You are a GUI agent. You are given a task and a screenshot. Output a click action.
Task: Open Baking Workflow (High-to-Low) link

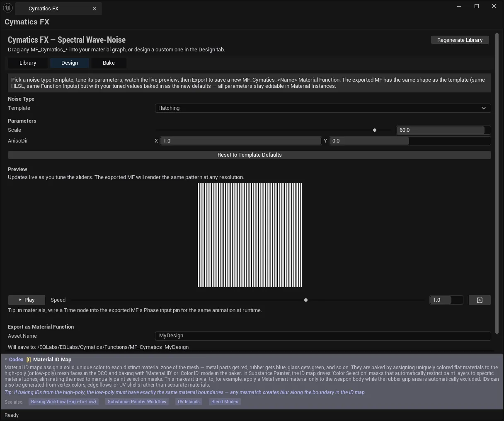(x=63, y=402)
